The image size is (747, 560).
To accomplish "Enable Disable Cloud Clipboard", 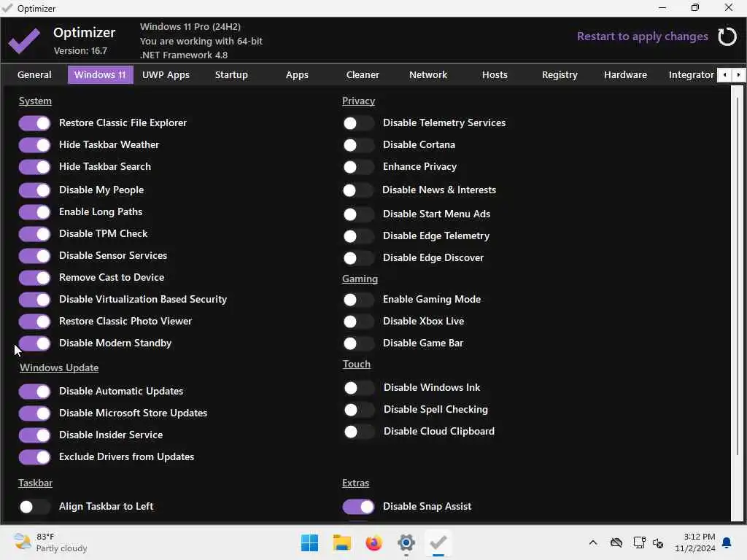I will [x=359, y=432].
